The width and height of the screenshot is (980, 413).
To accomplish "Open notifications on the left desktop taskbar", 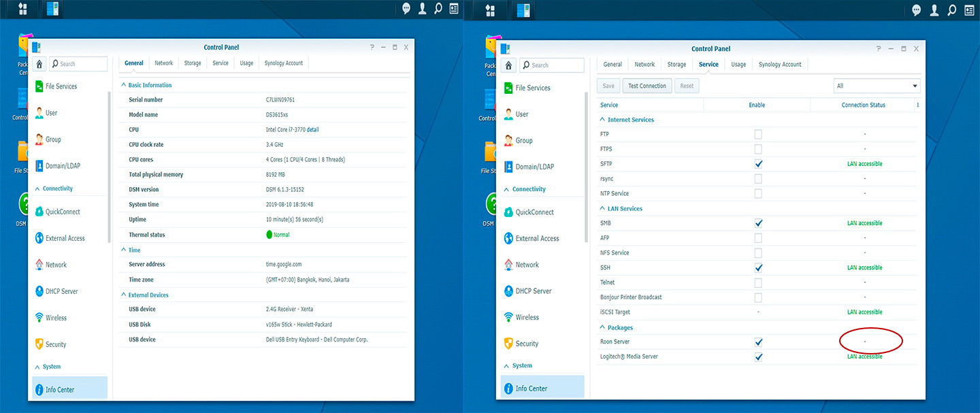I will point(406,9).
